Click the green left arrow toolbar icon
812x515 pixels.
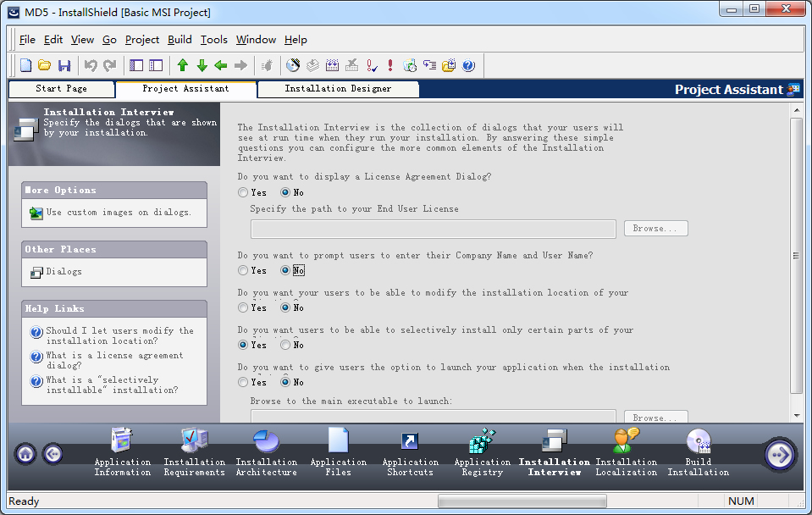point(221,65)
